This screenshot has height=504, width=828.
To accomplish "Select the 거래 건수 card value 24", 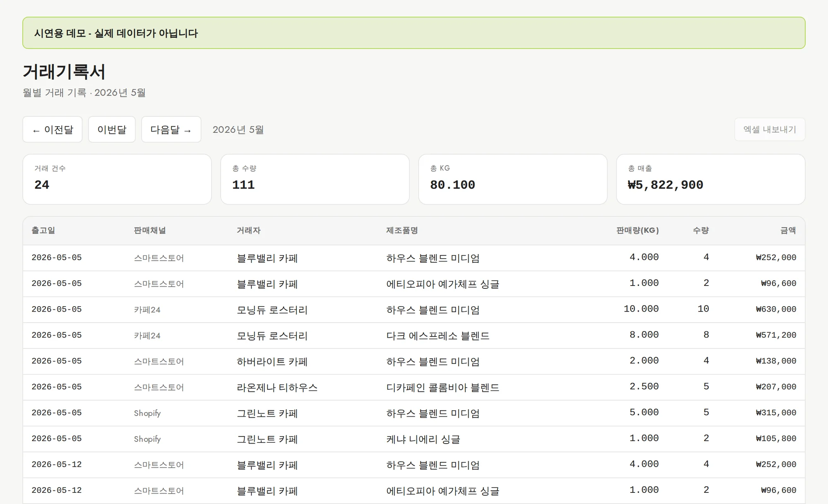I will (x=42, y=185).
